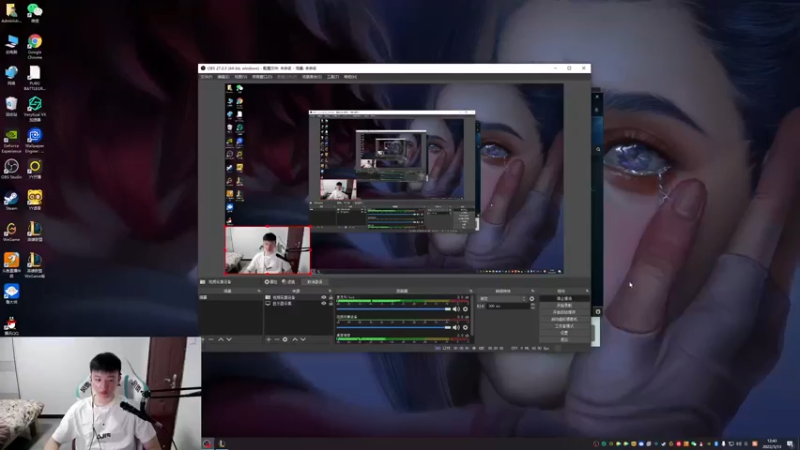Click the OBS icon in the taskbar

[207, 444]
